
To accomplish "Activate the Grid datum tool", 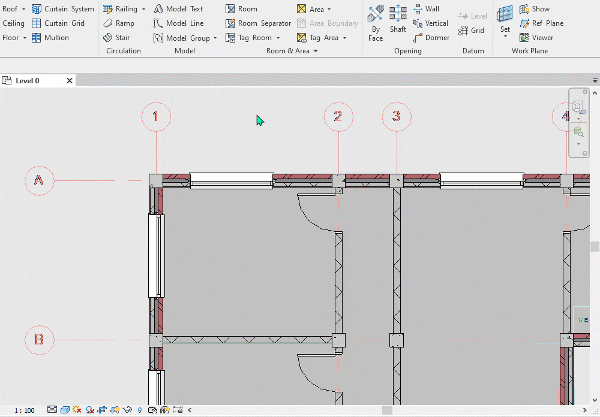I will (x=471, y=30).
